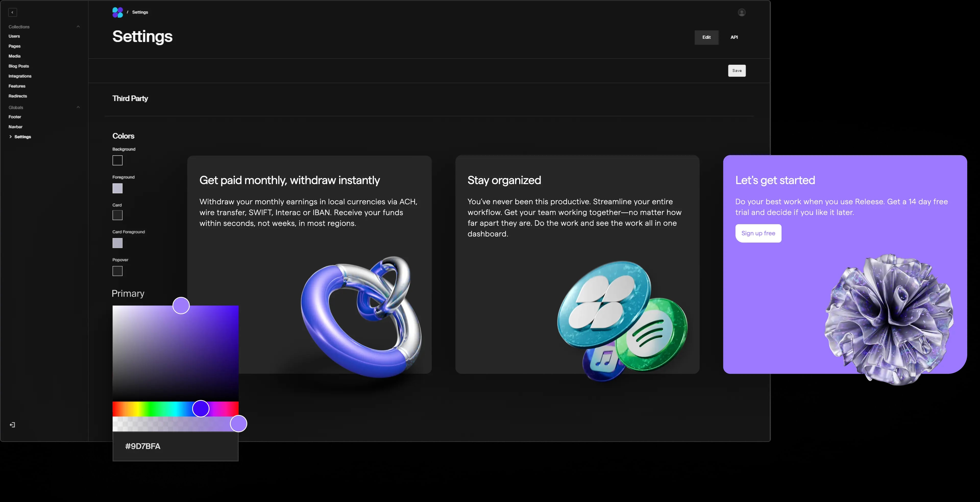
Task: Click the Save button
Action: (x=737, y=71)
